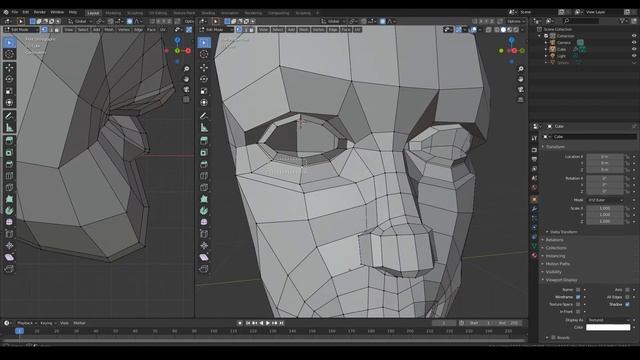Select the Smooth tool in right viewport toolbar
The image size is (640, 360).
204,222
